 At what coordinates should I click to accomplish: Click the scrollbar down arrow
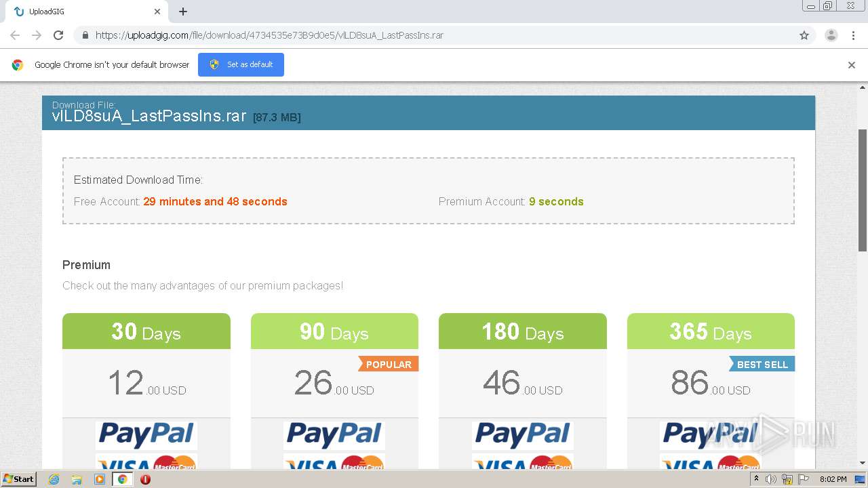pyautogui.click(x=863, y=463)
